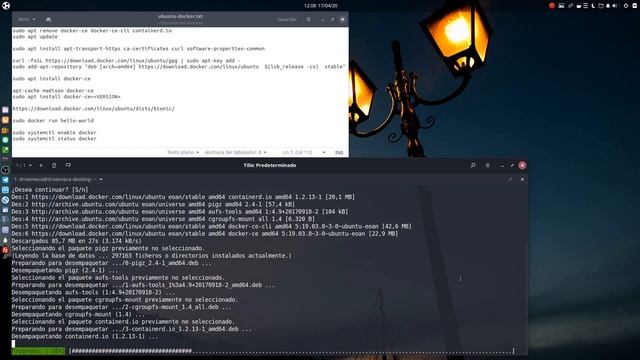Click 'sudo systemctl status docker' line
Screen dimensions: 640x360
pyautogui.click(x=54, y=139)
